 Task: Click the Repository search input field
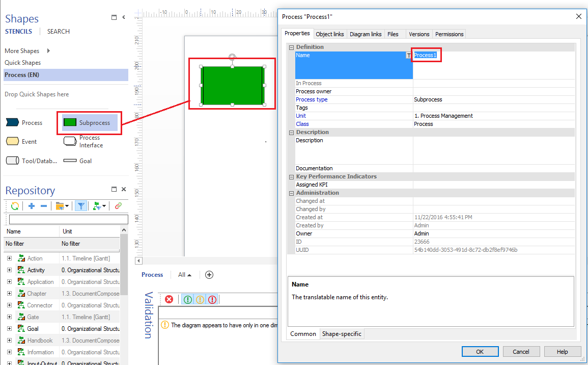click(x=69, y=219)
